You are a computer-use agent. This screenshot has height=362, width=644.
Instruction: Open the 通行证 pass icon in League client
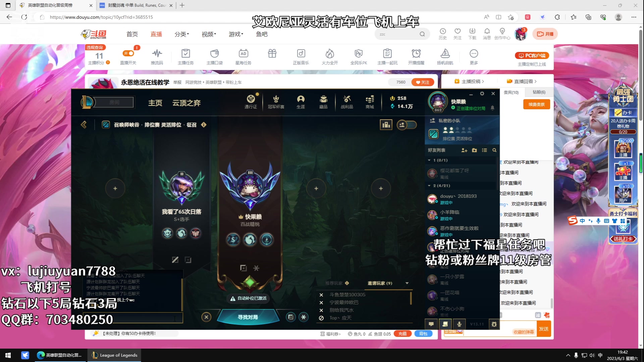251,102
